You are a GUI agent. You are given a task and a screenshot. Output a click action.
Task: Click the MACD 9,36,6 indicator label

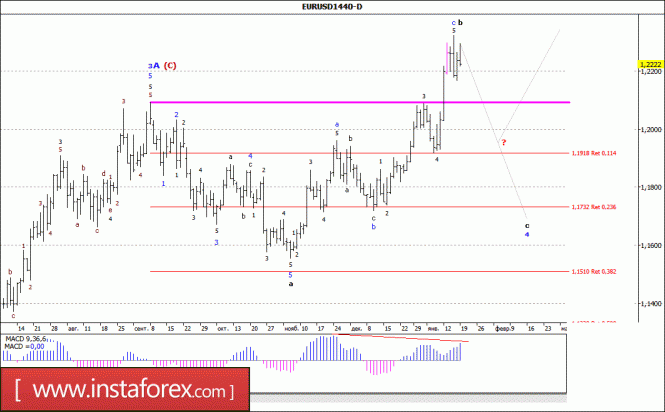(x=25, y=339)
